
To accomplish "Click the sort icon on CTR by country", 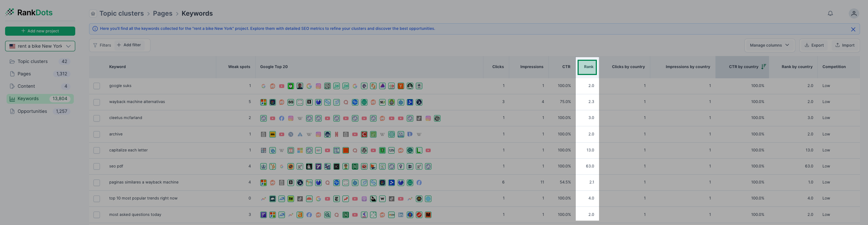I will pos(763,67).
